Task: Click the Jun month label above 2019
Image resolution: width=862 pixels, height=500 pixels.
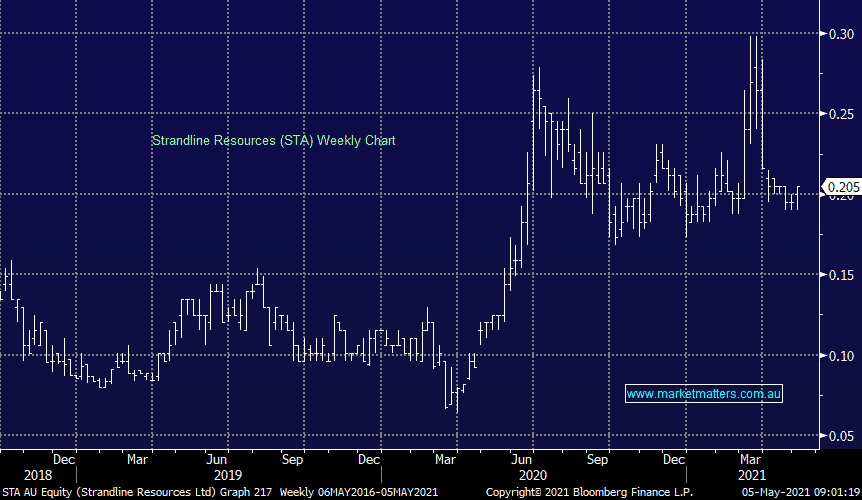Action: pyautogui.click(x=215, y=459)
